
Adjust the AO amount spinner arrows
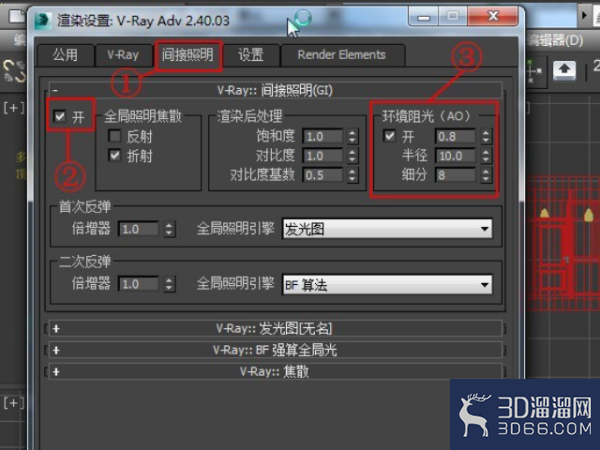[486, 136]
